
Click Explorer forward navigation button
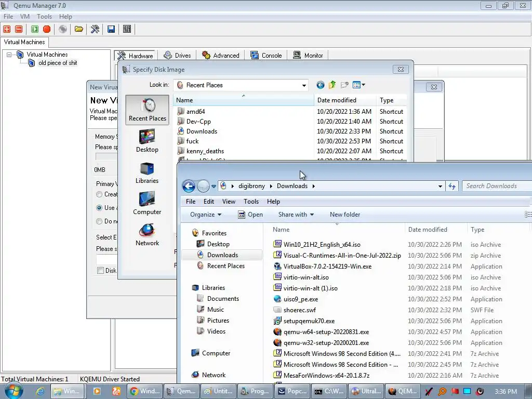coord(203,186)
